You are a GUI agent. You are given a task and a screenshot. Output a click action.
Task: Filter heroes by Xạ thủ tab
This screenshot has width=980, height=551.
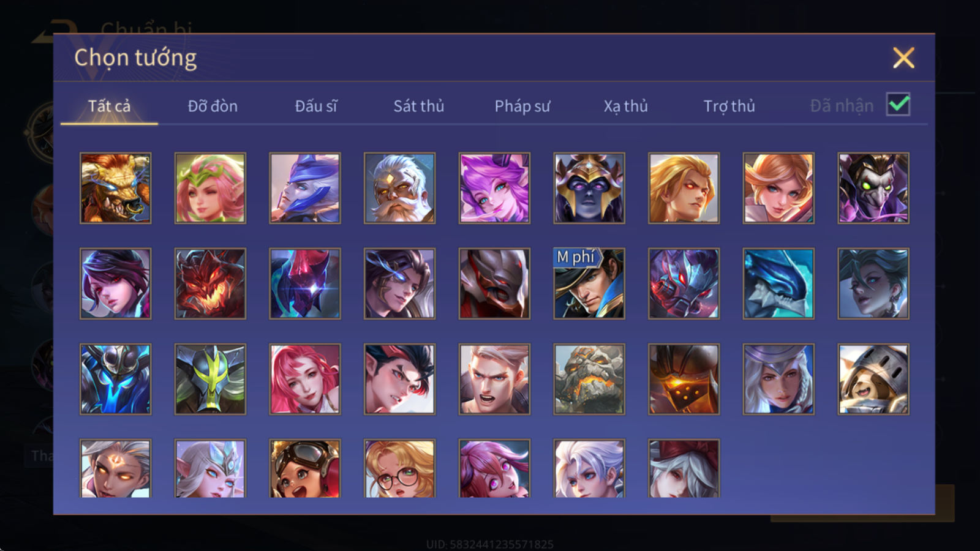625,106
